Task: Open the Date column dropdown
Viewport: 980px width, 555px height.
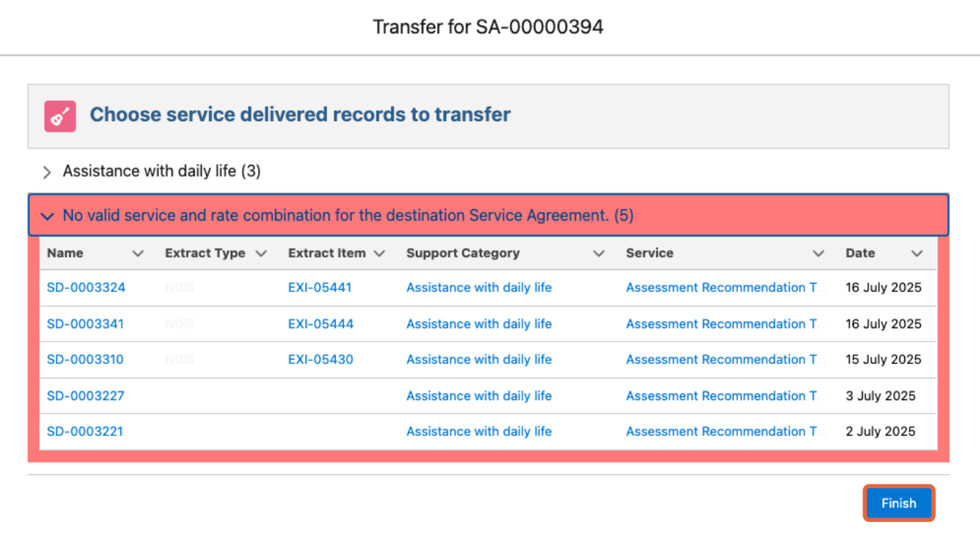Action: click(x=917, y=253)
